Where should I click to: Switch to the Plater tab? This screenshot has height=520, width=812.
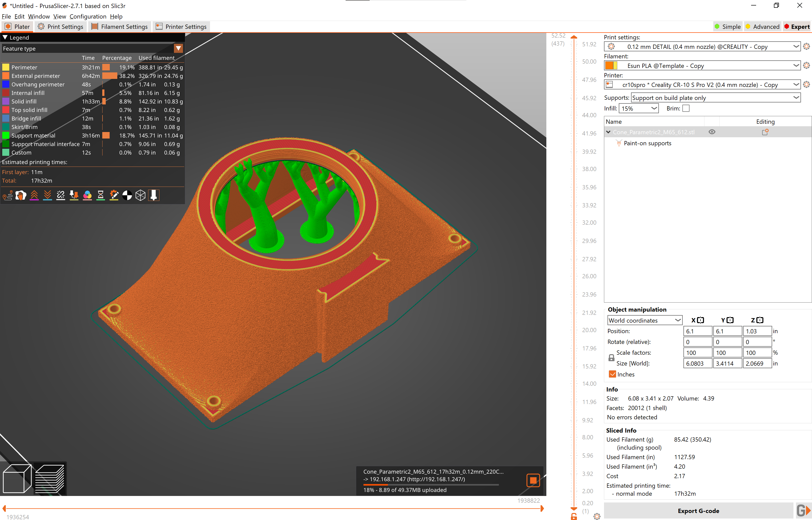coord(17,27)
